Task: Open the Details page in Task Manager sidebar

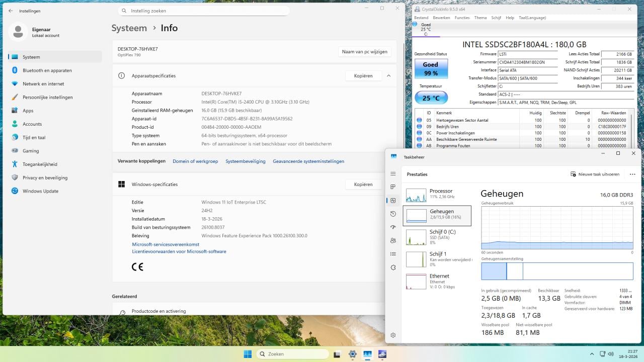Action: (393, 254)
